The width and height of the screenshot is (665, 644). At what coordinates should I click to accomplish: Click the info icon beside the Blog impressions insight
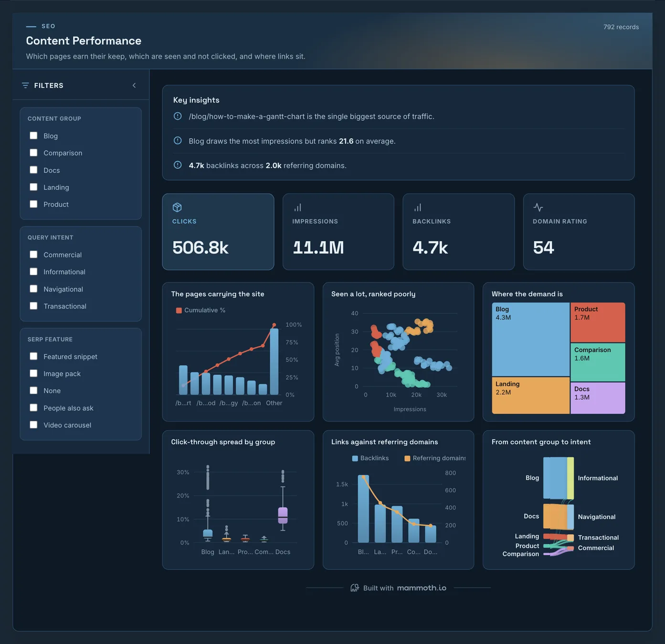pos(178,141)
